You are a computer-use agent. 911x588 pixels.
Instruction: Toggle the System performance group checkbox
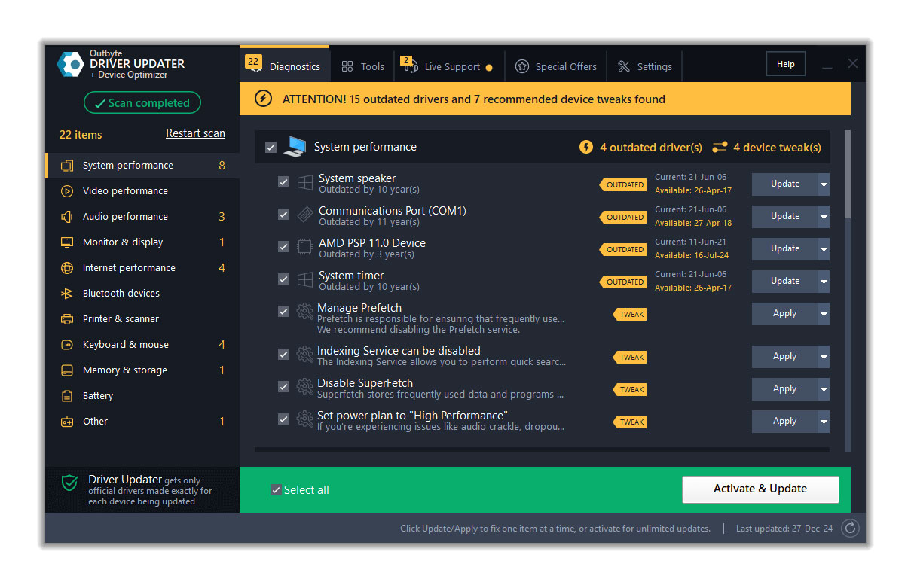(x=271, y=148)
